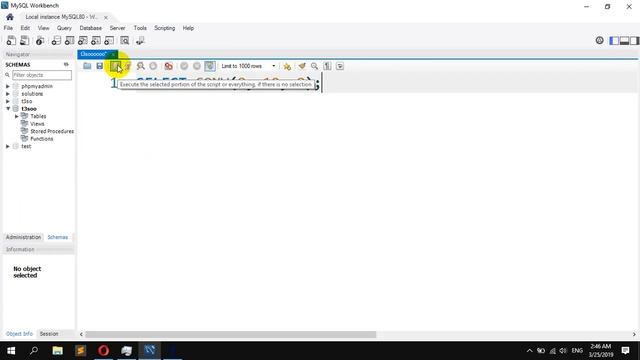Go to the home screen tab

[10, 17]
